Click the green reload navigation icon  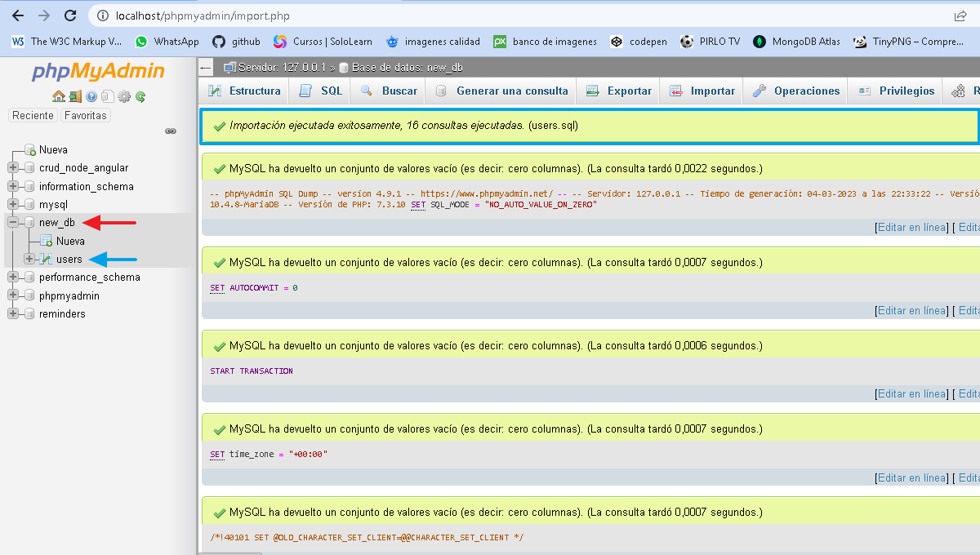140,96
